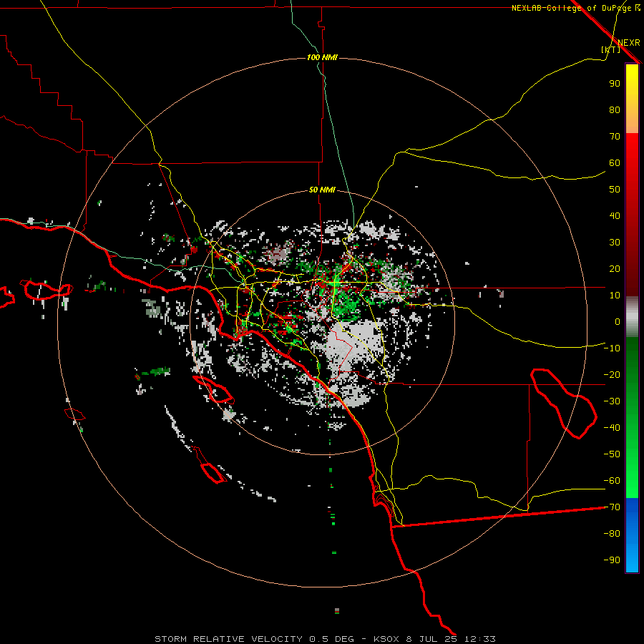644x644 pixels.
Task: Select the 50 NMI range ring label
Action: 323,190
